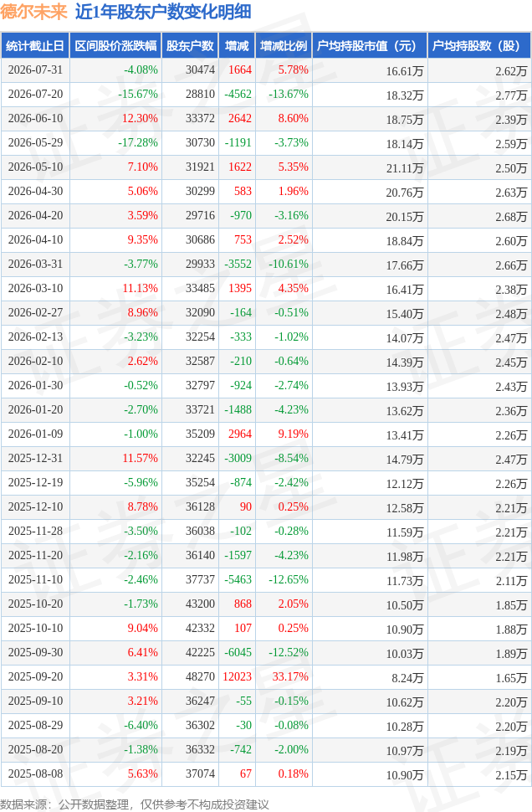Select the 区间股价涨跌幅 column header
Viewport: 532px width, 812px height.
tap(116, 45)
